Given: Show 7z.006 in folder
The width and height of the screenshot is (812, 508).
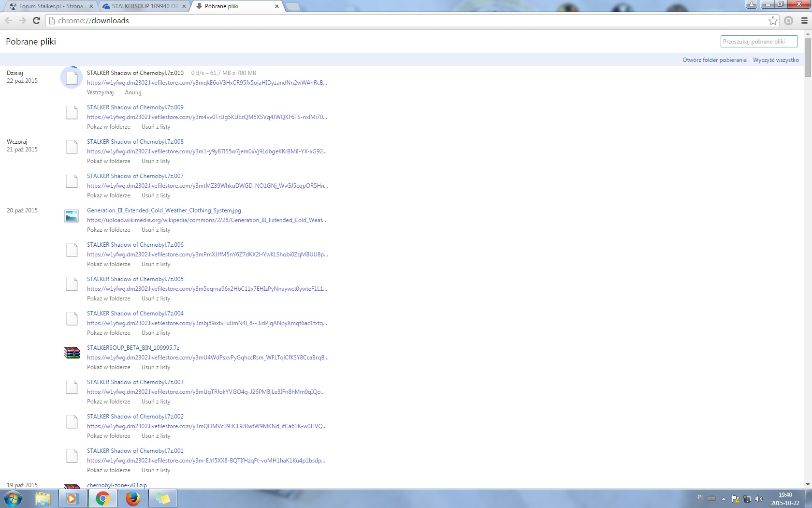Looking at the screenshot, I should click(109, 264).
